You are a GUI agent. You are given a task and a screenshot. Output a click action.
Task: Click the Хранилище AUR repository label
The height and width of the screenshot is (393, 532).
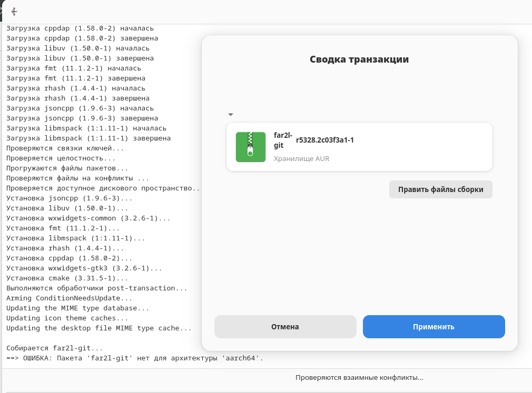300,158
